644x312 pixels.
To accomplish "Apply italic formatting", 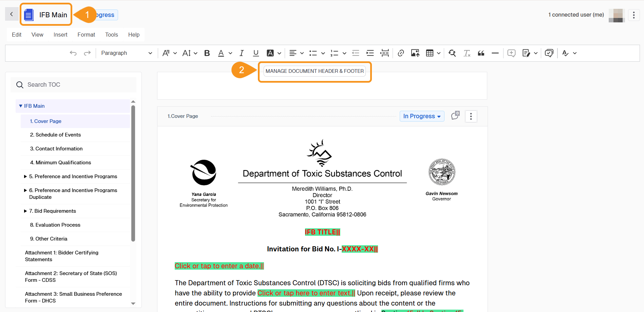I will pyautogui.click(x=241, y=53).
